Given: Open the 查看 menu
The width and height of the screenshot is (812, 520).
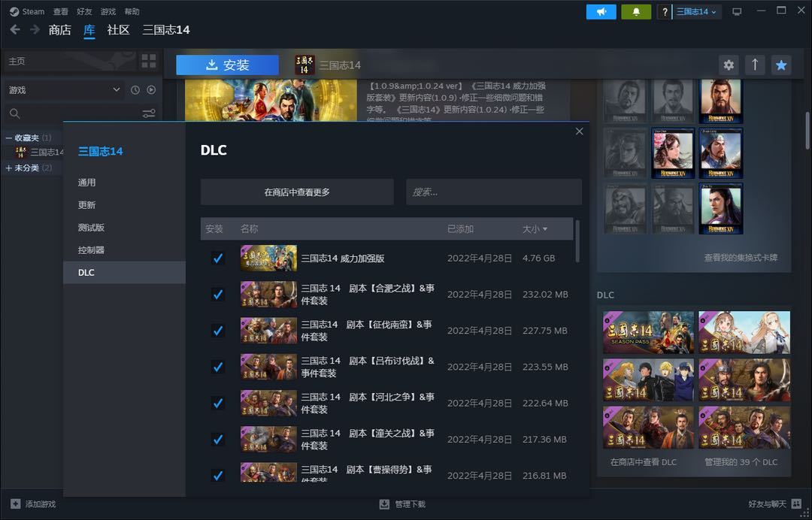Looking at the screenshot, I should [x=61, y=12].
